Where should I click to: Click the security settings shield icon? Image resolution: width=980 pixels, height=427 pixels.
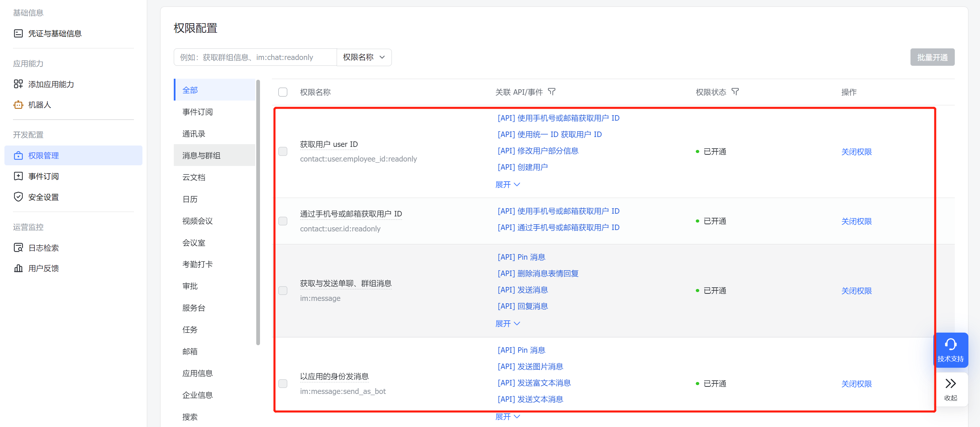18,197
